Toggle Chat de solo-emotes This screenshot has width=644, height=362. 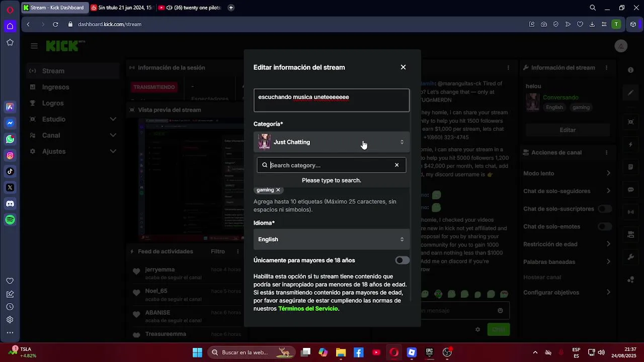click(605, 226)
